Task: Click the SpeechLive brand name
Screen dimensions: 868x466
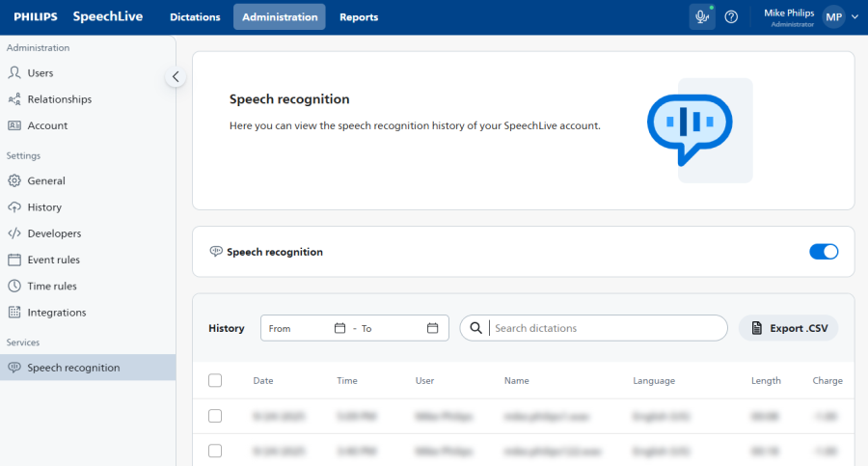Action: [108, 16]
